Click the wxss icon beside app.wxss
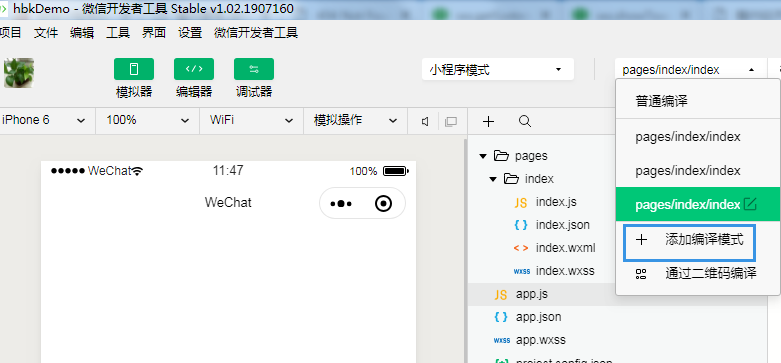This screenshot has width=781, height=363. (x=502, y=341)
